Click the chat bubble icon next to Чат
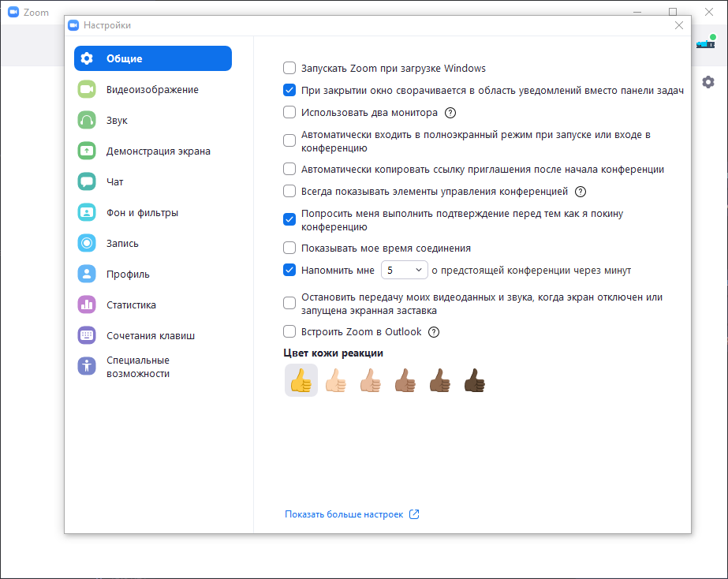 tap(87, 181)
